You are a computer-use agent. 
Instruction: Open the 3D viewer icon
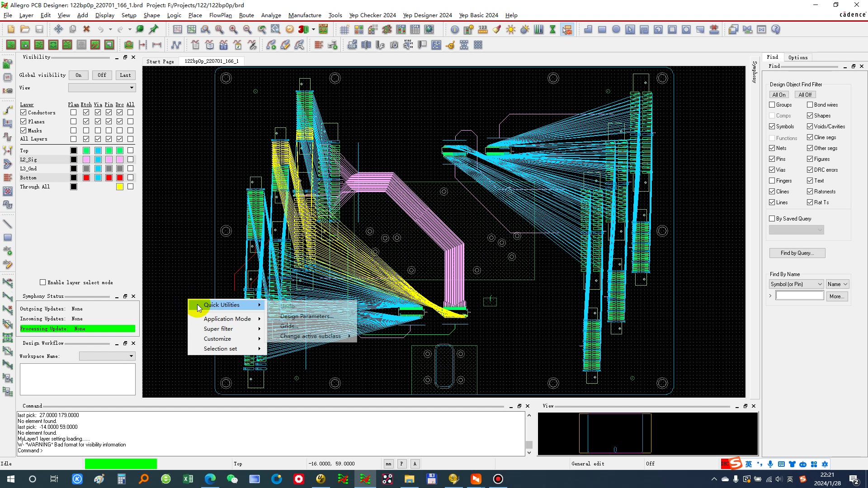[x=303, y=29]
